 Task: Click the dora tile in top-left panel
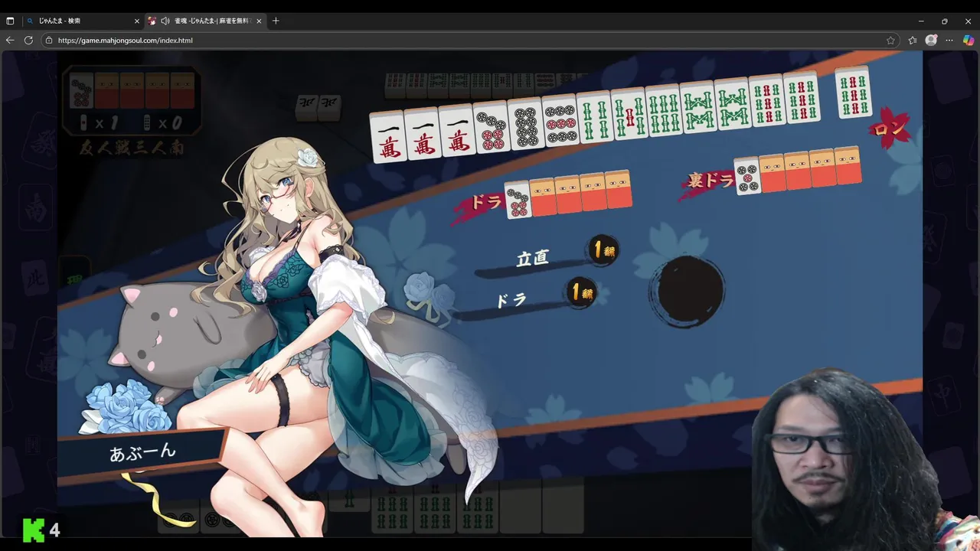pyautogui.click(x=81, y=90)
